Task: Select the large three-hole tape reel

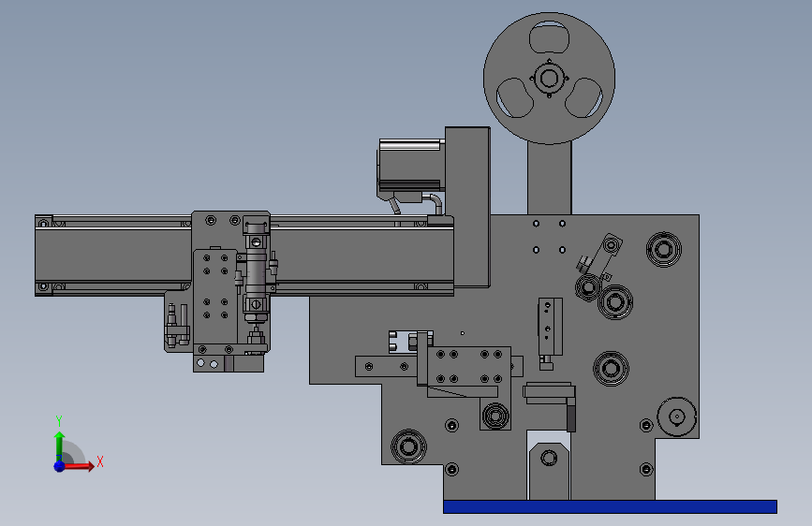Action: (x=550, y=79)
